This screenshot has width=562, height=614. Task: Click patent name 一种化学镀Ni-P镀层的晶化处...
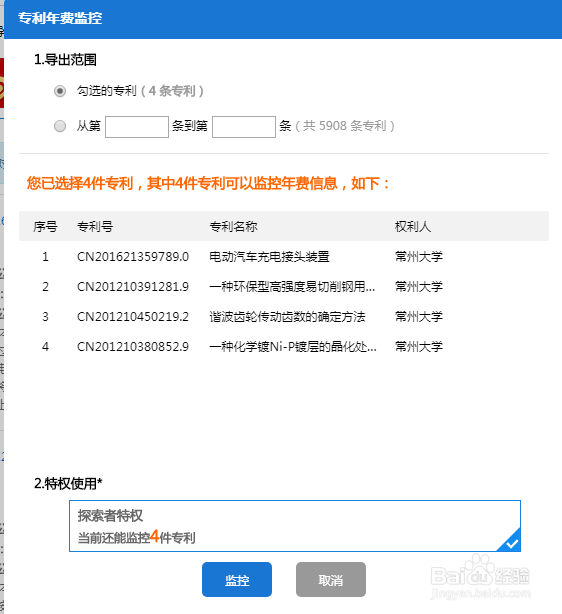pos(293,347)
